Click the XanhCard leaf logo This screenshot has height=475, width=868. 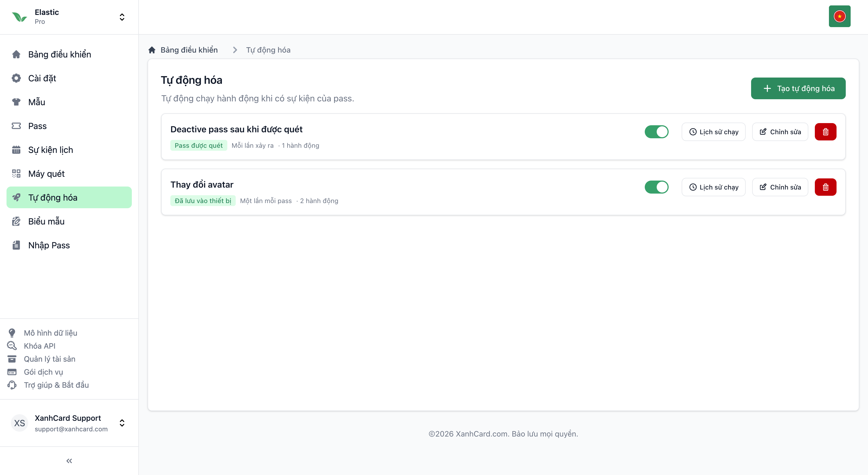(19, 17)
